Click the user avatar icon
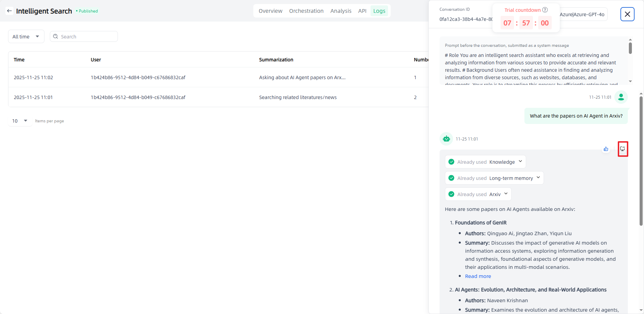This screenshot has width=644, height=314. 621,97
